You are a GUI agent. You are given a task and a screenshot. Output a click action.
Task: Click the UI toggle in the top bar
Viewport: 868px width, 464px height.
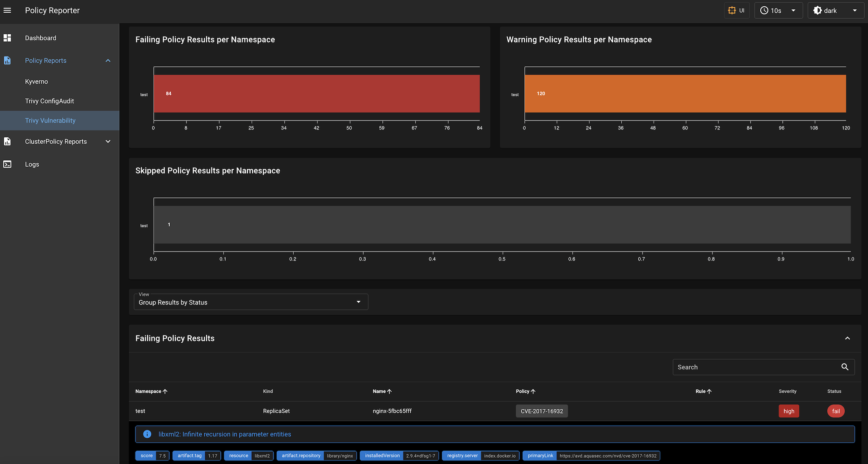point(737,10)
